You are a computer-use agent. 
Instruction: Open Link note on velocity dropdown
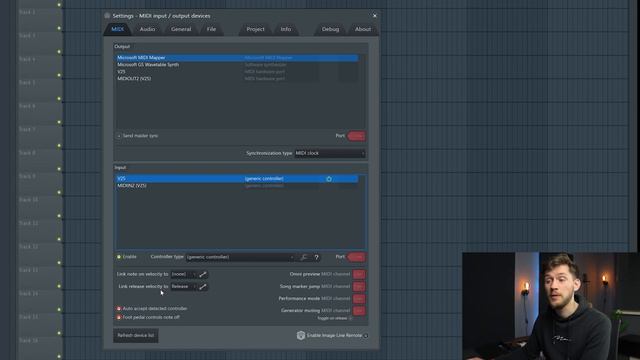click(183, 274)
